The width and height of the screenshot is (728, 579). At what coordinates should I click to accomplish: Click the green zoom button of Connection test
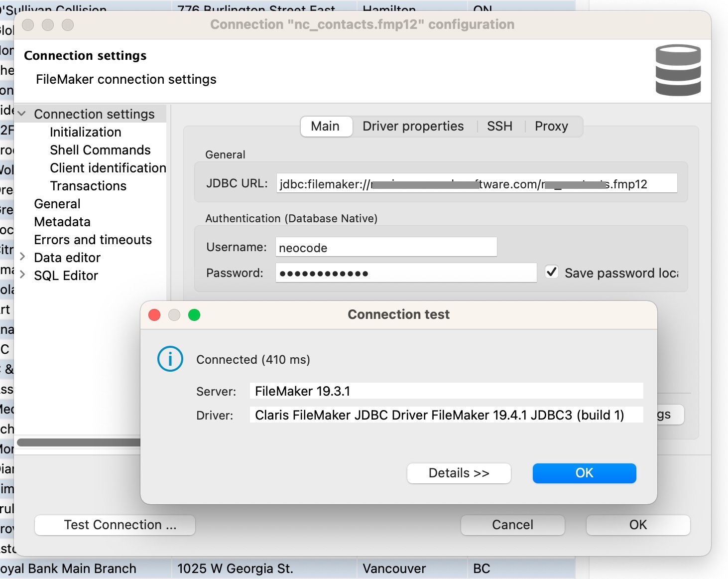[194, 315]
